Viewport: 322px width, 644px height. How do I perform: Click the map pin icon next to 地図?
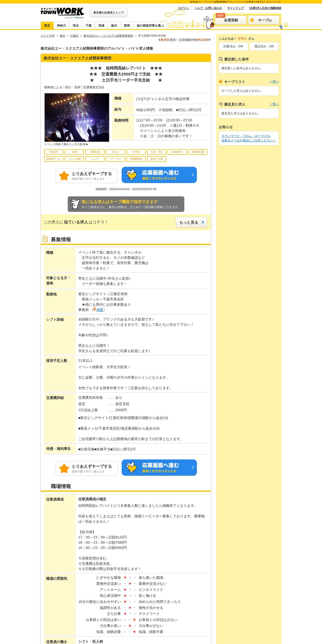point(95,309)
